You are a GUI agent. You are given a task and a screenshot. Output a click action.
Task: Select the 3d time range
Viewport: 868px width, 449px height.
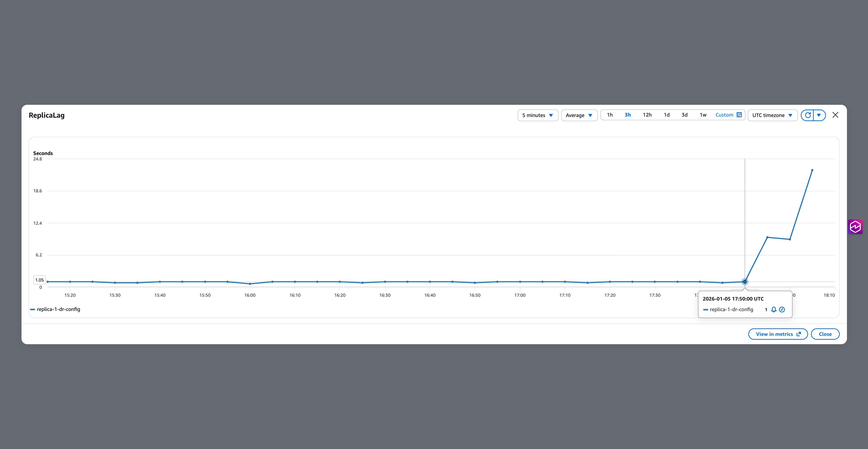pyautogui.click(x=684, y=115)
